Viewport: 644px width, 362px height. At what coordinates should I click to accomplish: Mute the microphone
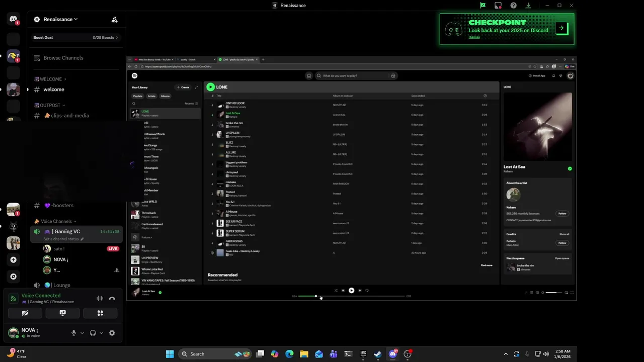73,333
